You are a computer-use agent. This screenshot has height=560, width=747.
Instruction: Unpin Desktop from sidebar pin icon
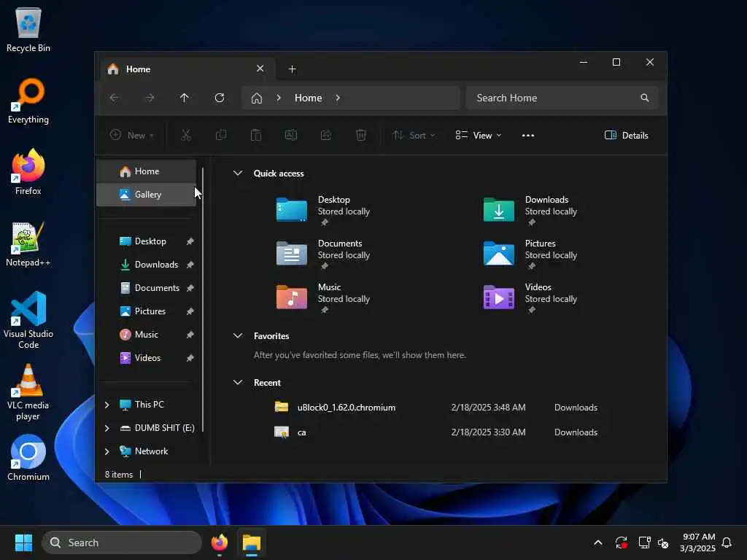point(190,241)
